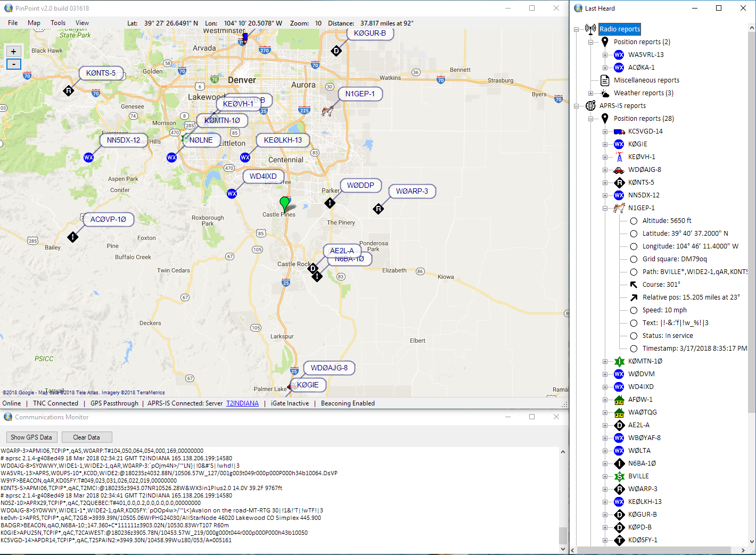Open the Tools menu
Viewport: 756px width, 555px height.
click(57, 23)
